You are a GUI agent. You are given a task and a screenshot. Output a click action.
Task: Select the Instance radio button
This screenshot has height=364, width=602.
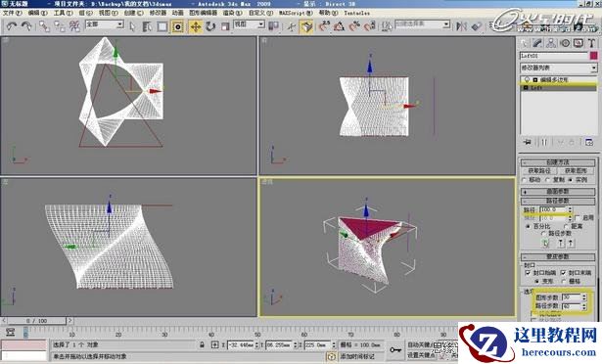pos(570,180)
